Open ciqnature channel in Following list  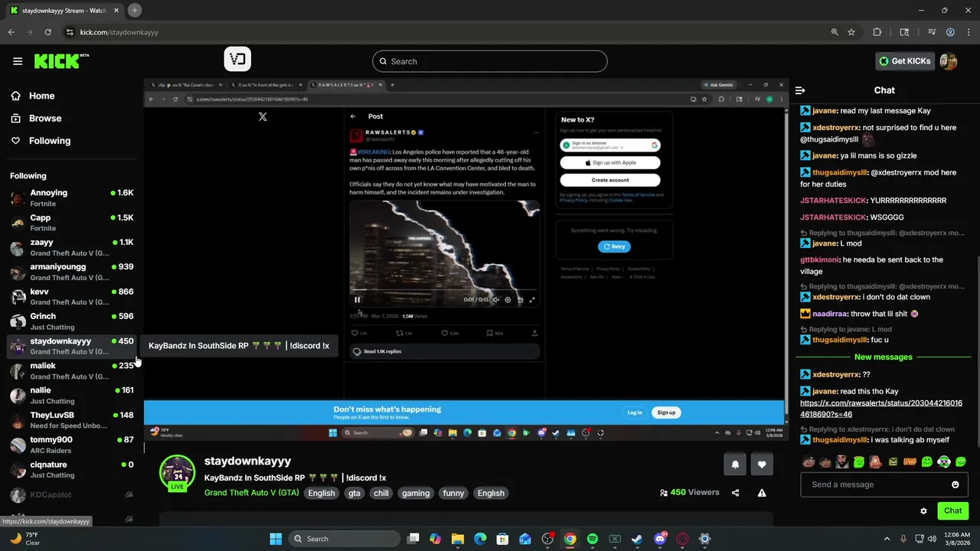click(x=72, y=469)
